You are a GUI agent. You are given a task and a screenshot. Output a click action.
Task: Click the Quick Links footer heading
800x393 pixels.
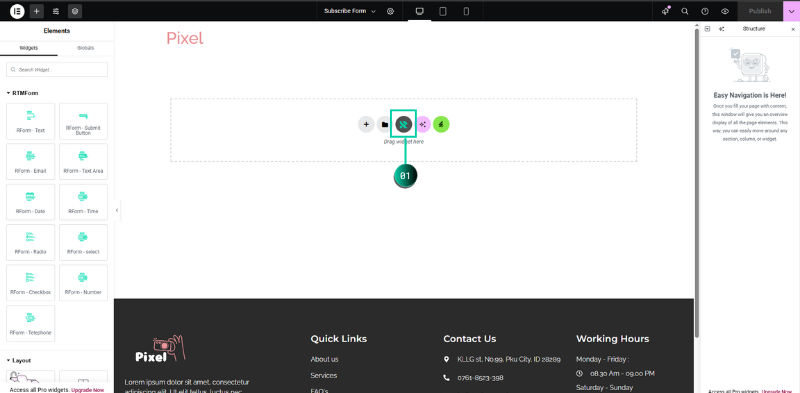pos(339,339)
